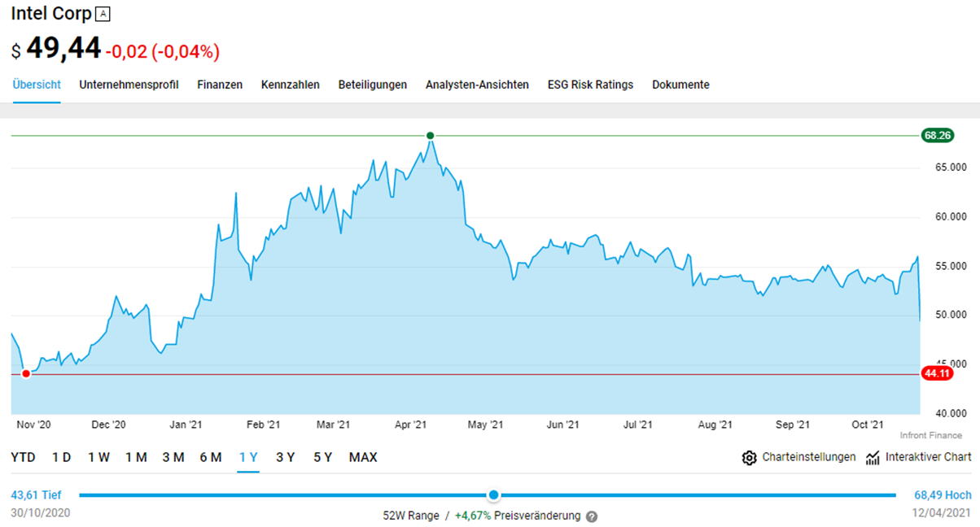Click the 52W range slider handle

[x=493, y=495]
